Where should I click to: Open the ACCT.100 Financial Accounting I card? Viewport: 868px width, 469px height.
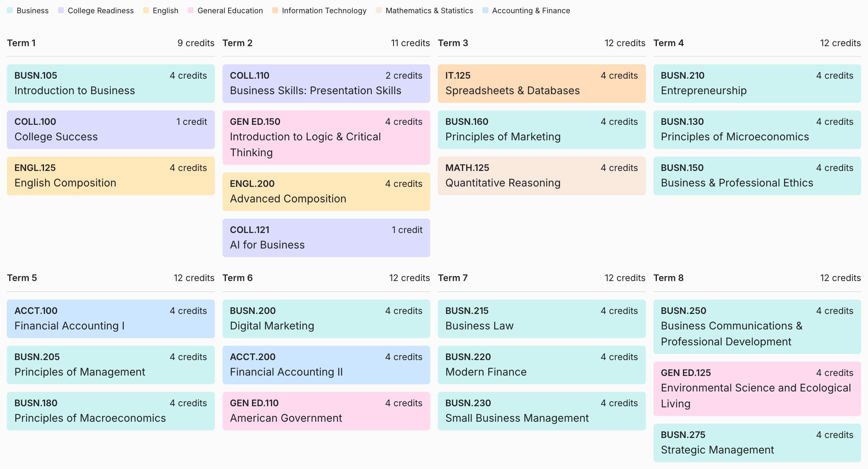(111, 318)
